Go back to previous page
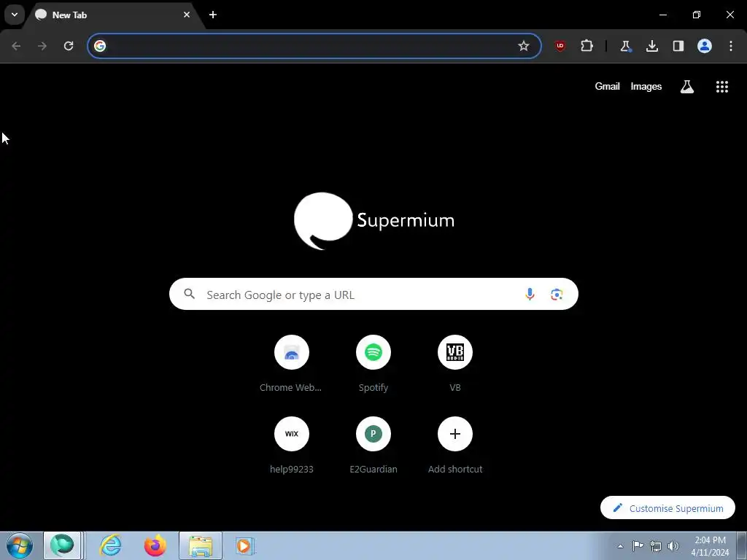747x560 pixels. click(x=16, y=46)
